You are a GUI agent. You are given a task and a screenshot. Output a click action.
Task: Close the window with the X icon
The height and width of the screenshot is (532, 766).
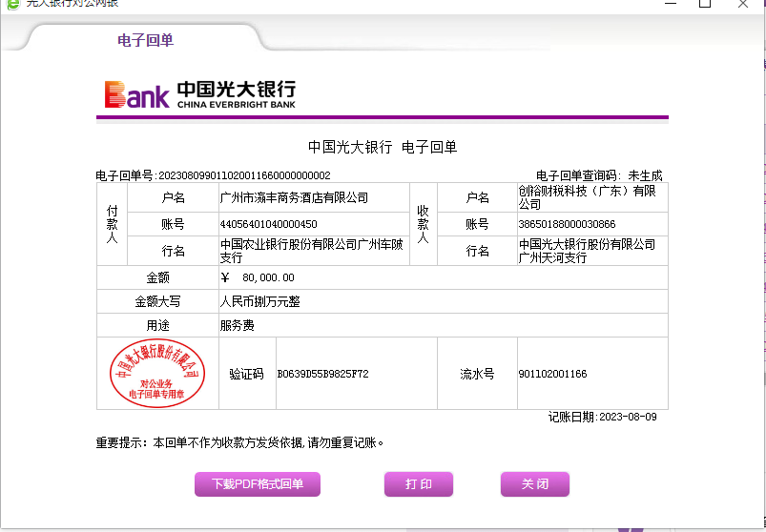coord(742,4)
